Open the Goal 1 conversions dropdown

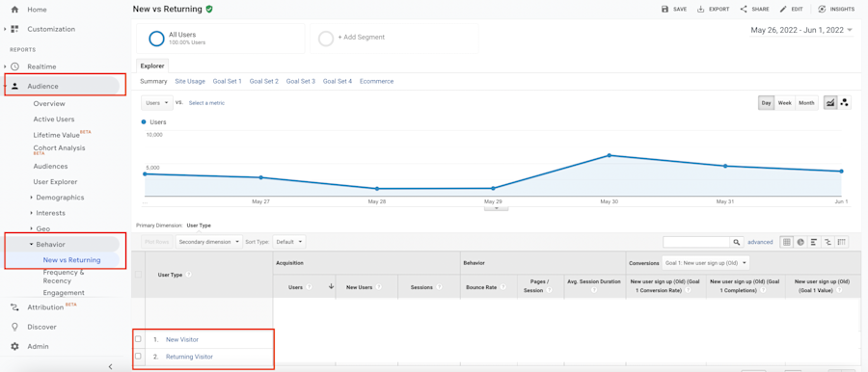tap(706, 262)
